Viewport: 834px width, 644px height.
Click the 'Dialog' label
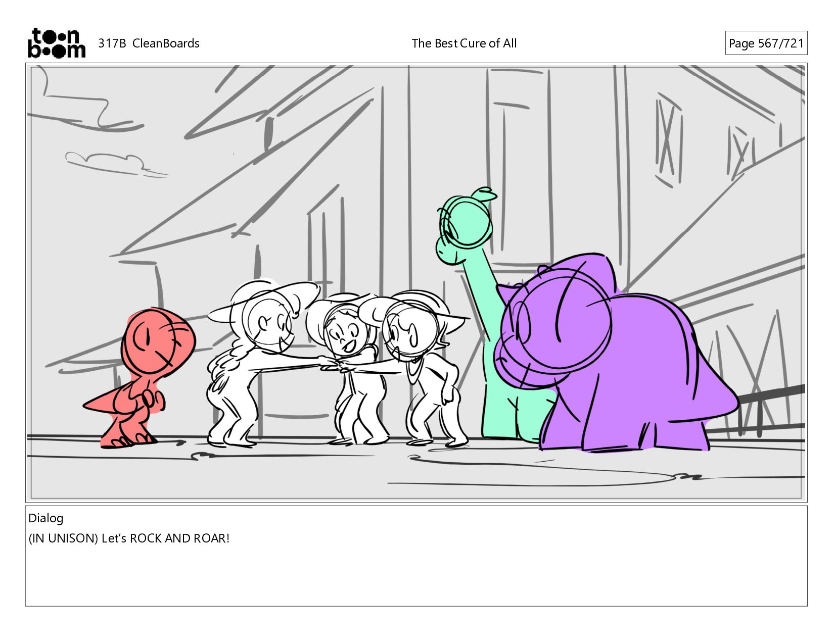[46, 518]
